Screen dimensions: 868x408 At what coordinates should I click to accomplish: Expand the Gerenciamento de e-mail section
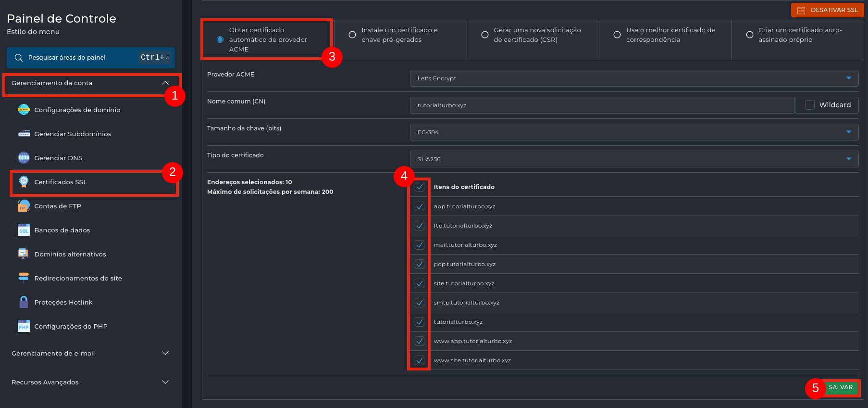[90, 353]
